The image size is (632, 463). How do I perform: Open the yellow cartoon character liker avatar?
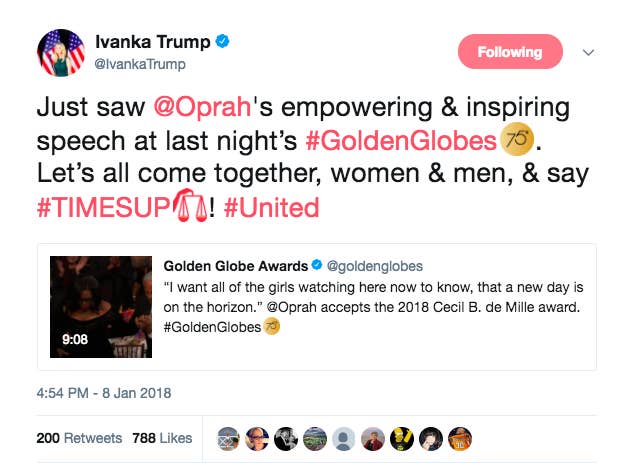pos(402,439)
